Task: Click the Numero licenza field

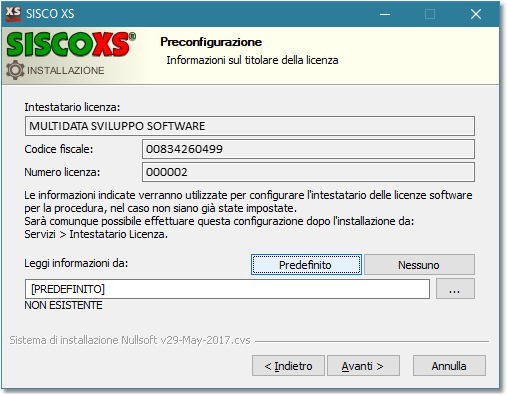Action: 308,172
